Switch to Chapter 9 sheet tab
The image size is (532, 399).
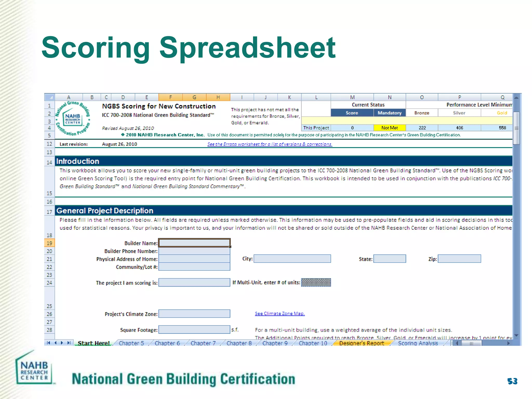pos(275,343)
